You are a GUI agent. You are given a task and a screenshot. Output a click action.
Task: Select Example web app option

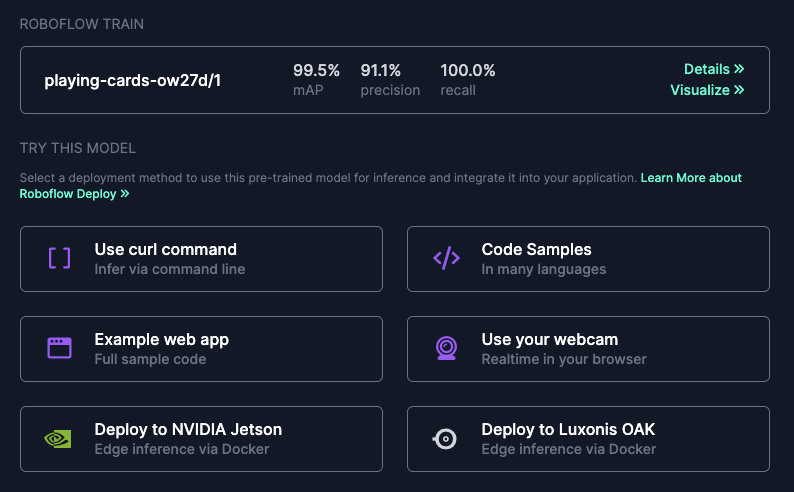pyautogui.click(x=201, y=349)
